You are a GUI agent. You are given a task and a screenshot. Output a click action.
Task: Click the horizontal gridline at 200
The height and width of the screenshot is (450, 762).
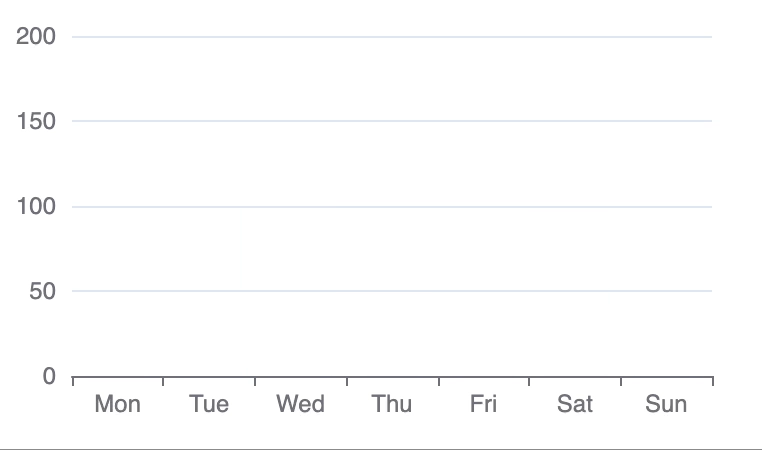pyautogui.click(x=392, y=36)
